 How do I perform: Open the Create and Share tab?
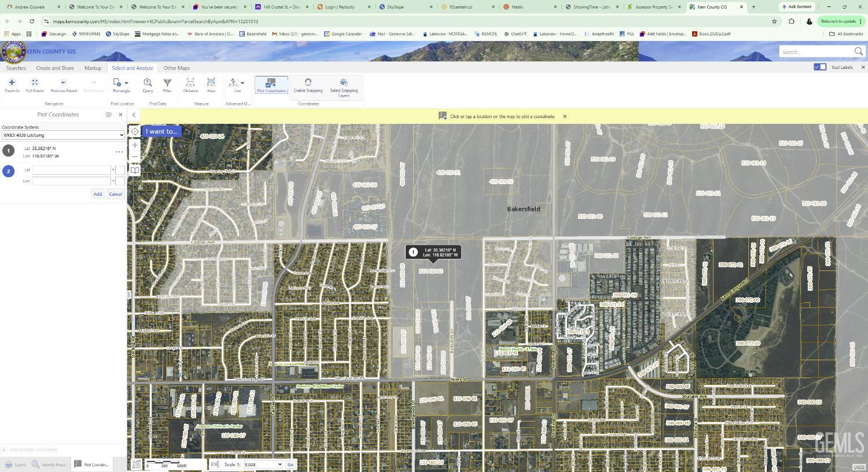(x=55, y=68)
